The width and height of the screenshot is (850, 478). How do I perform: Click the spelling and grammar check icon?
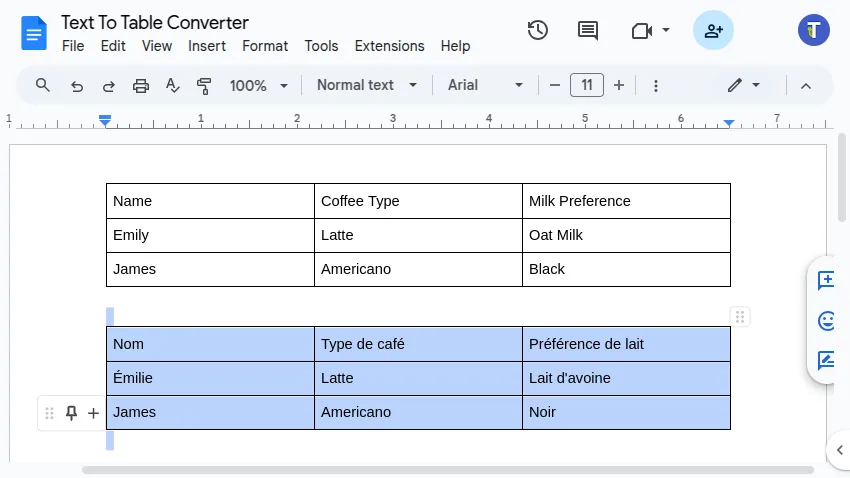click(x=173, y=86)
